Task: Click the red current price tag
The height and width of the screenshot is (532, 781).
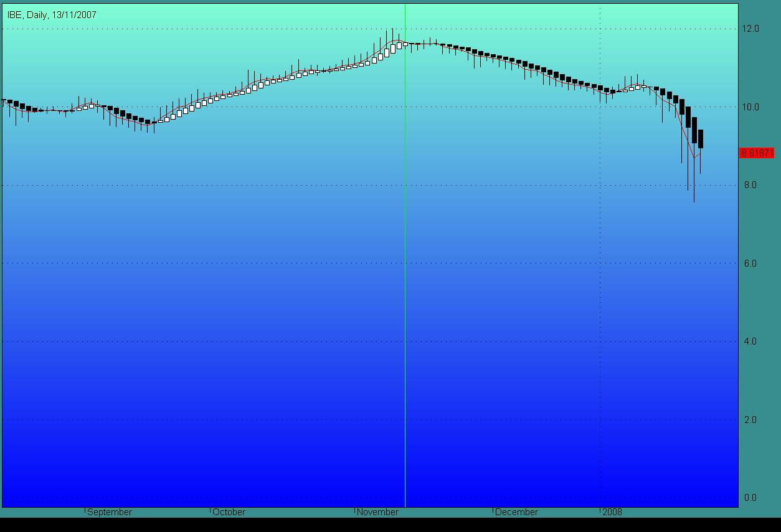Action: (x=757, y=153)
